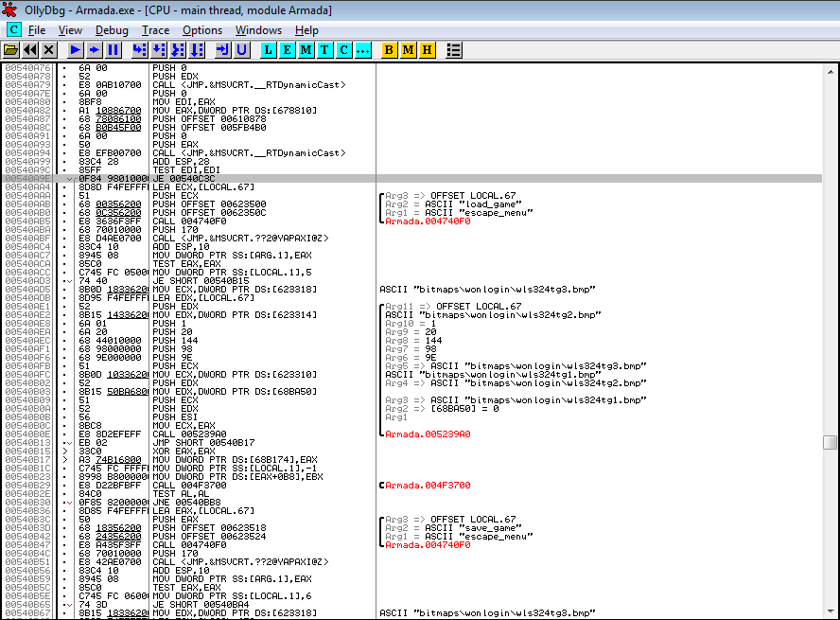Select the JNE 00540BB8 instruction
This screenshot has height=620, width=840.
(x=187, y=503)
